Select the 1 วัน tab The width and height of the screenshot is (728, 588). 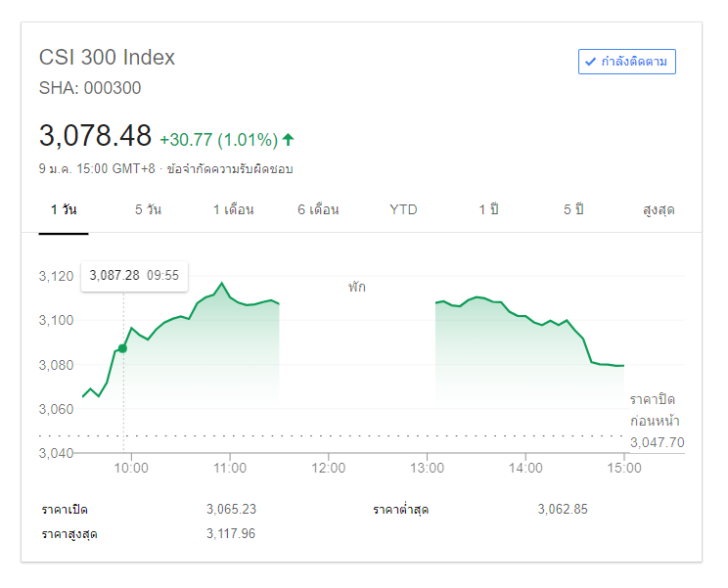[x=64, y=209]
